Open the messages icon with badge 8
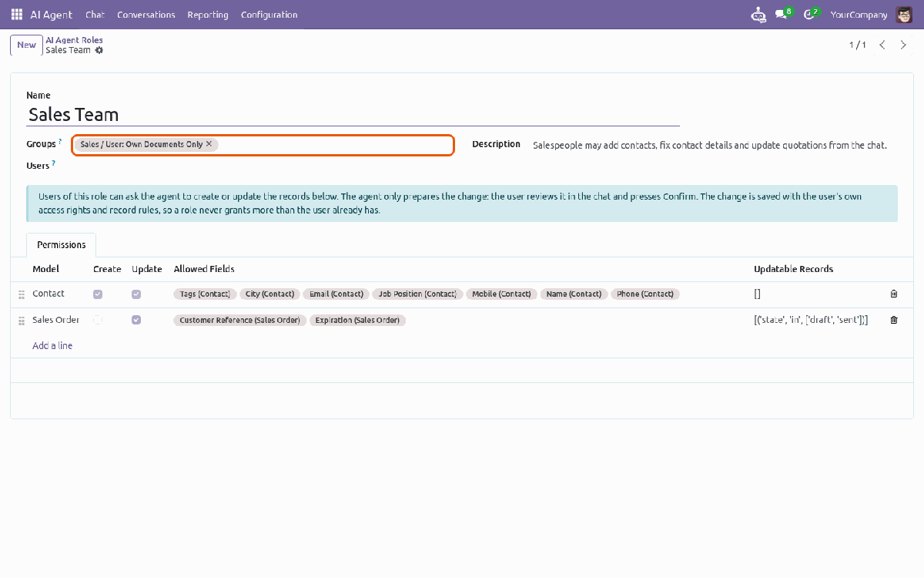The image size is (924, 578). 783,14
